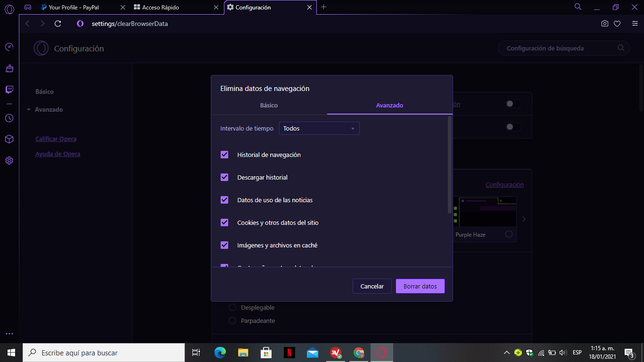Uncheck Imágenes y archivos en caché
The width and height of the screenshot is (644, 362).
click(224, 245)
